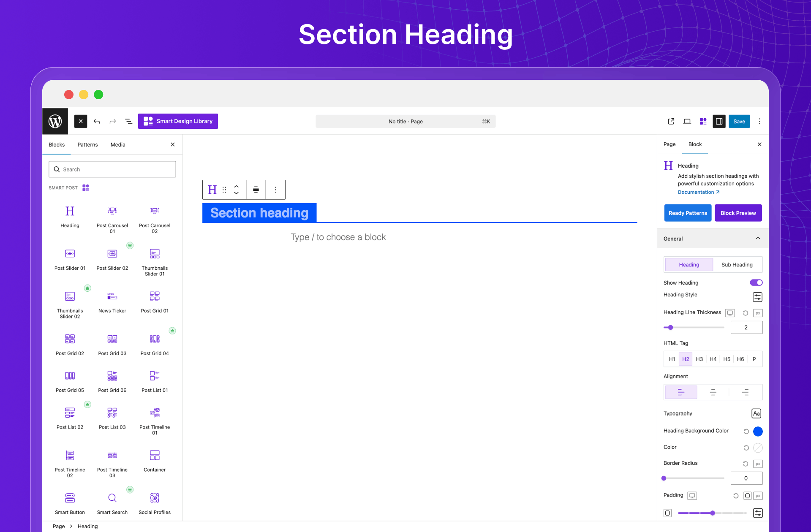Open document overview list icon
The height and width of the screenshot is (532, 811).
(129, 122)
